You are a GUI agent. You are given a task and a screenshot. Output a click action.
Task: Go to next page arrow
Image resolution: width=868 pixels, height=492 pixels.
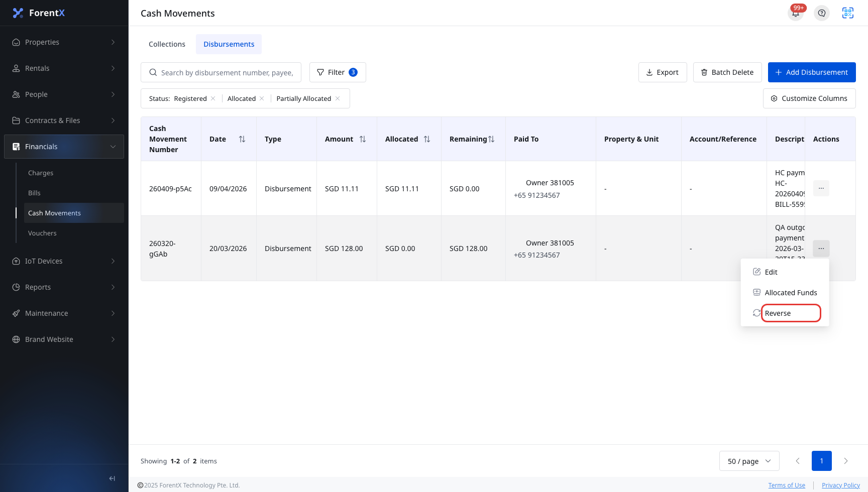[x=846, y=461]
